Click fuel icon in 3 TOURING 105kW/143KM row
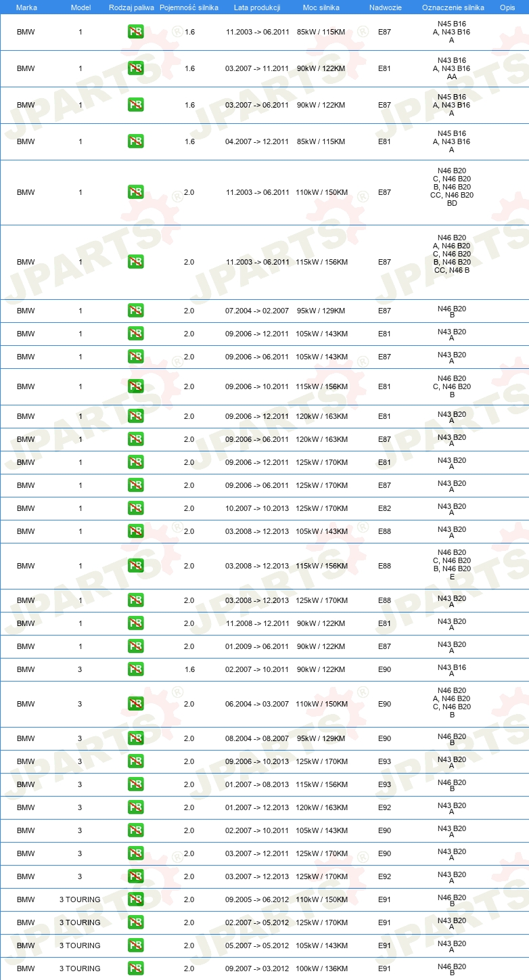 pyautogui.click(x=135, y=945)
